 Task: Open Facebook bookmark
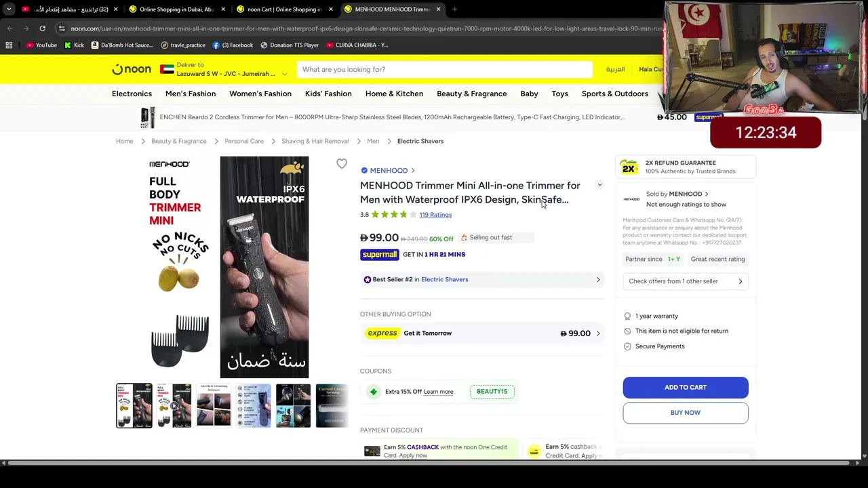233,45
